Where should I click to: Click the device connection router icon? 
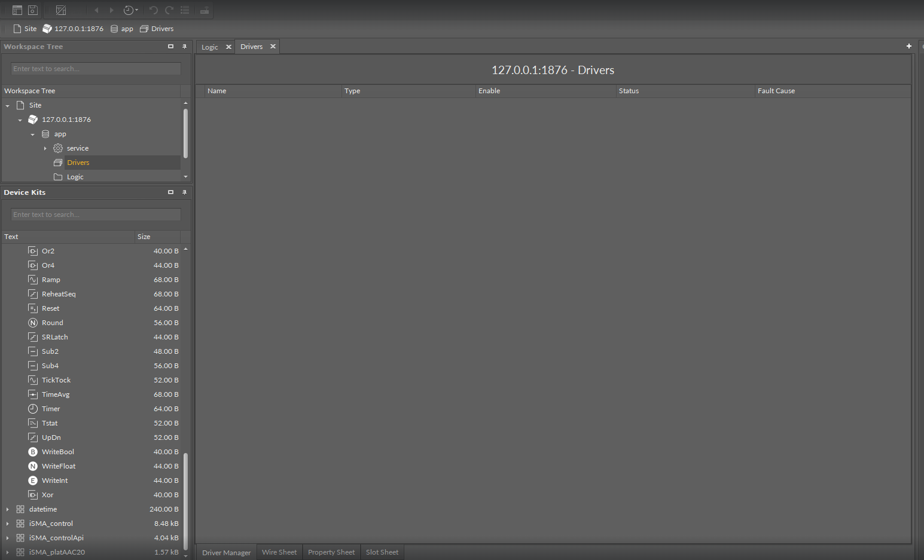coord(205,10)
